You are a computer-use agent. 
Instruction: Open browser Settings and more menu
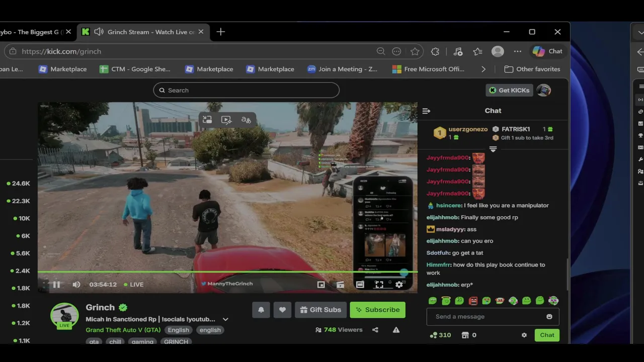click(517, 51)
